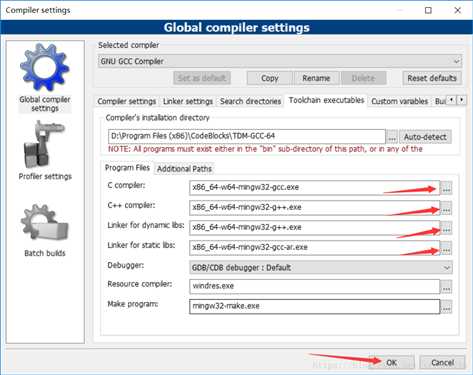This screenshot has width=473, height=375.
Task: Browse for dynamic libs linker executable
Action: pyautogui.click(x=446, y=228)
